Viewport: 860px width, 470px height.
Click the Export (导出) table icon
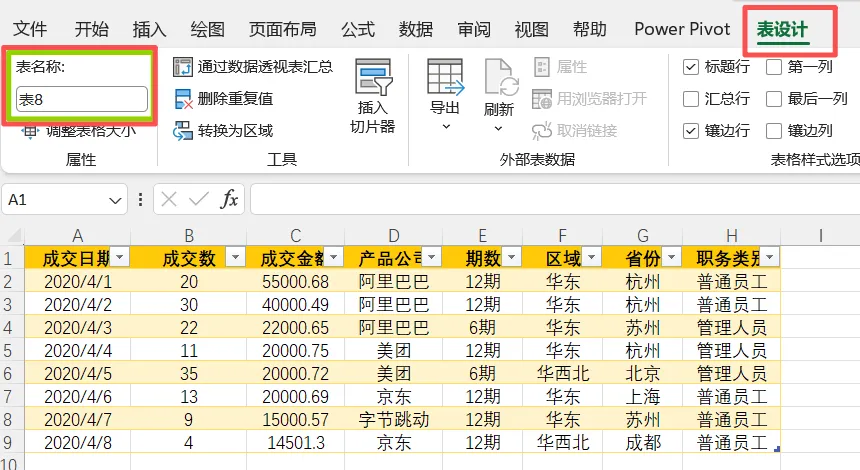(x=445, y=77)
